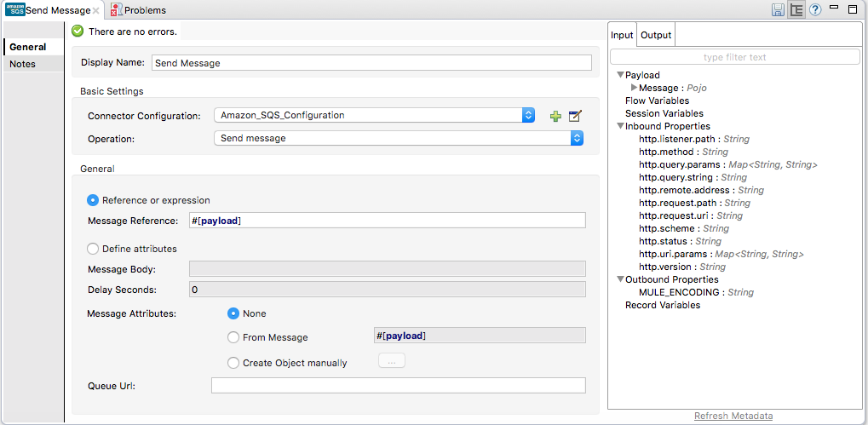Click the Amazon SQS tab icon
Image resolution: width=868 pixels, height=425 pixels.
15,9
